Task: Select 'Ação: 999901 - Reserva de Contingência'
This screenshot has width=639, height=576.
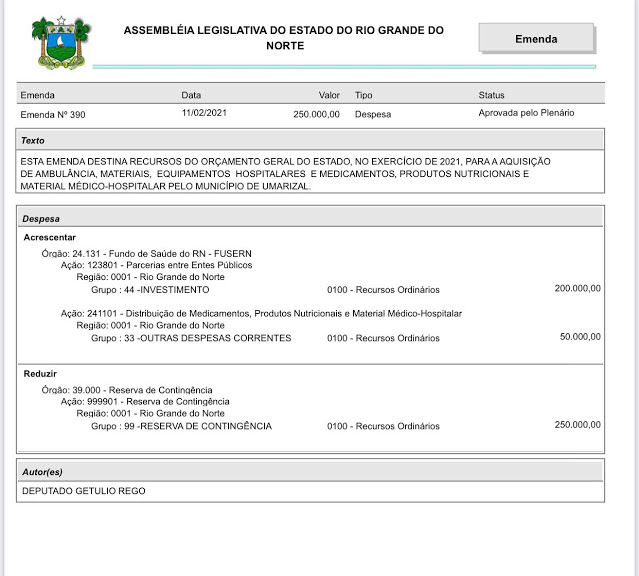Action: click(145, 402)
